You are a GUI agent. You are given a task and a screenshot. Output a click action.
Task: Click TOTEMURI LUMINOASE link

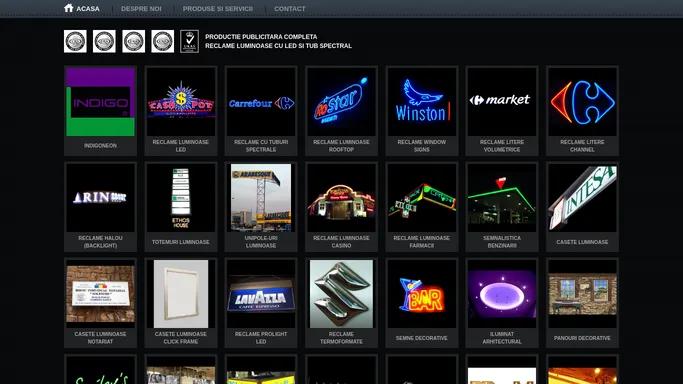pos(181,242)
